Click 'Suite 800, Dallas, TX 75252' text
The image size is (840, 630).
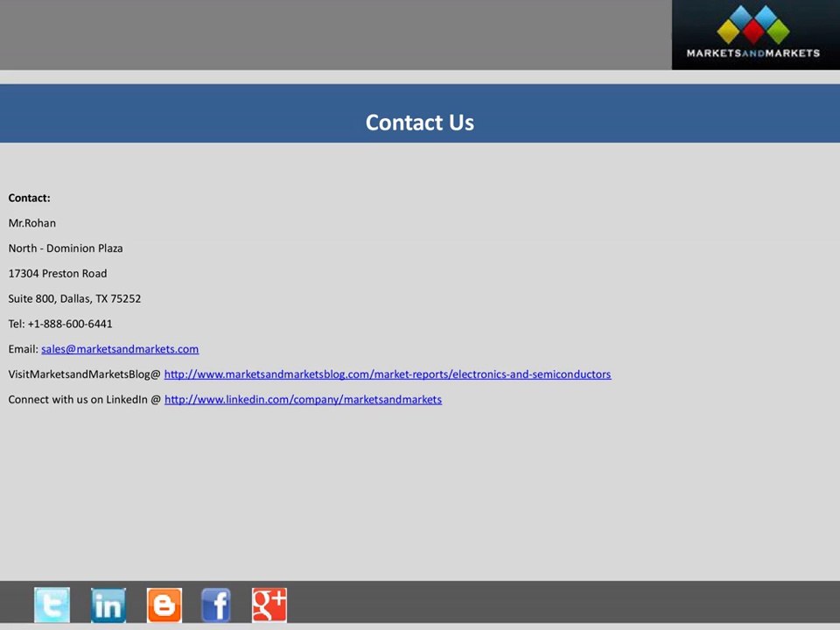[74, 298]
